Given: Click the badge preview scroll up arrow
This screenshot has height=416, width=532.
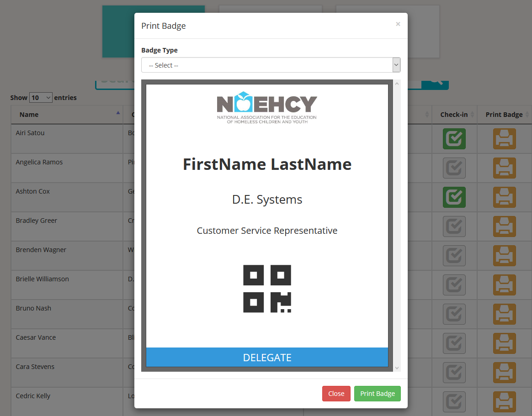Looking at the screenshot, I should click(397, 84).
